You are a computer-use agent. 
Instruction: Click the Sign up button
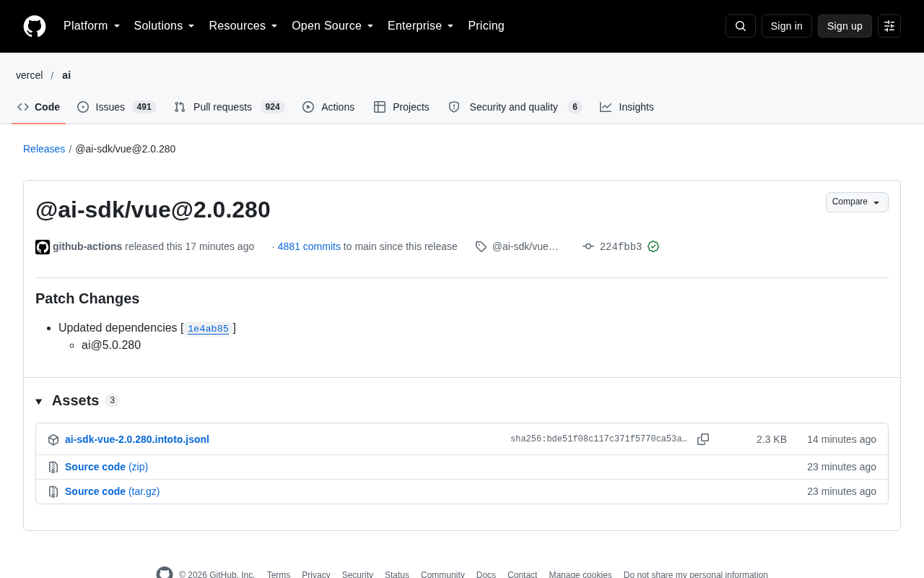point(845,26)
